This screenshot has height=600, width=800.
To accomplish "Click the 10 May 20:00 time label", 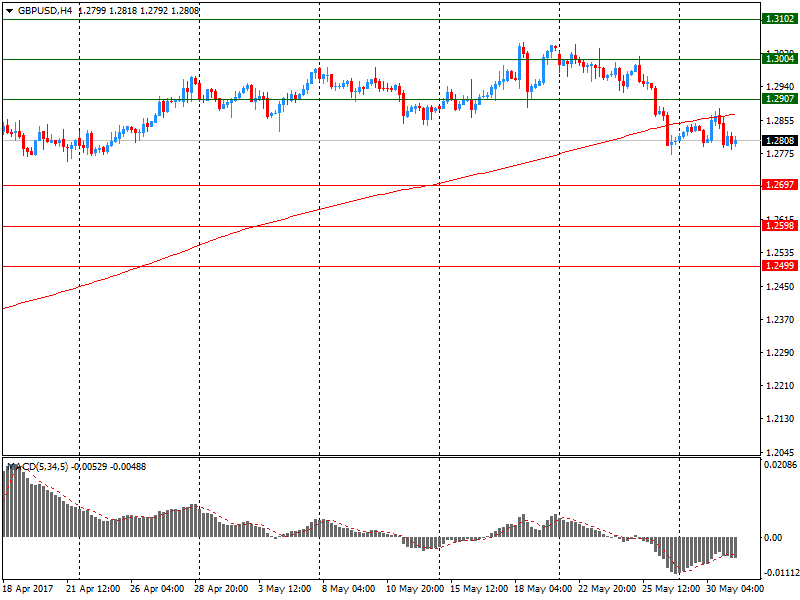I will [x=415, y=589].
